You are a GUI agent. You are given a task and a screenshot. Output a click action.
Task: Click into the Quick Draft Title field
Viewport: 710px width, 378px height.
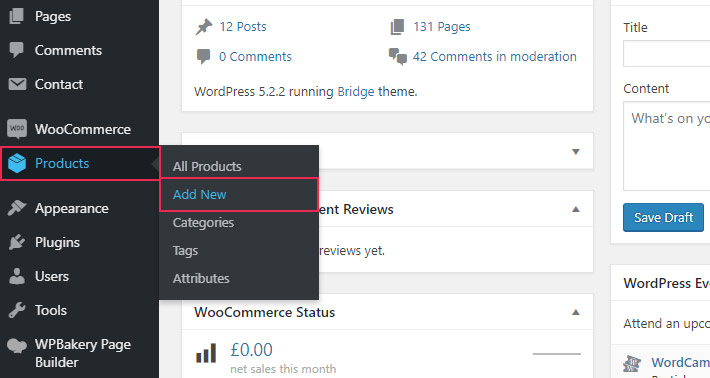point(666,53)
